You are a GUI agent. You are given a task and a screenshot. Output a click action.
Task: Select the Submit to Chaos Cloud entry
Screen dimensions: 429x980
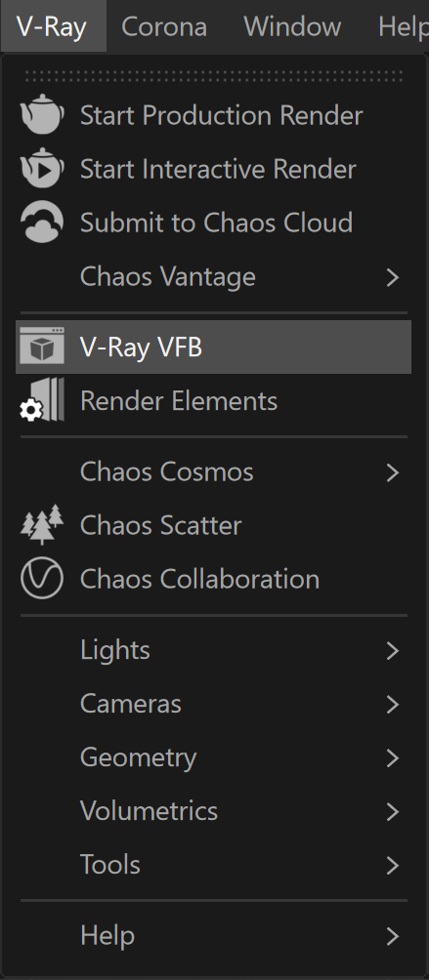(214, 224)
